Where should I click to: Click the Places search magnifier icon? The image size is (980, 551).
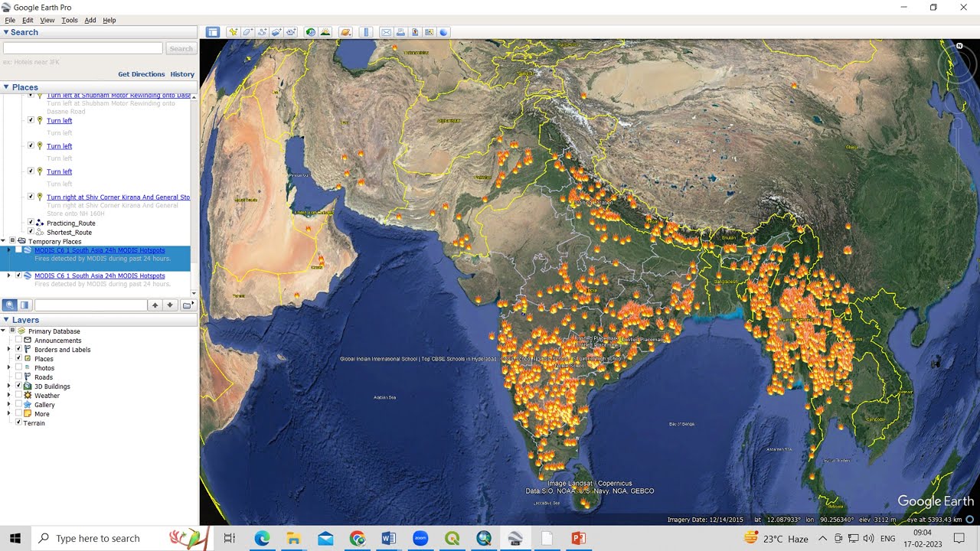point(10,305)
